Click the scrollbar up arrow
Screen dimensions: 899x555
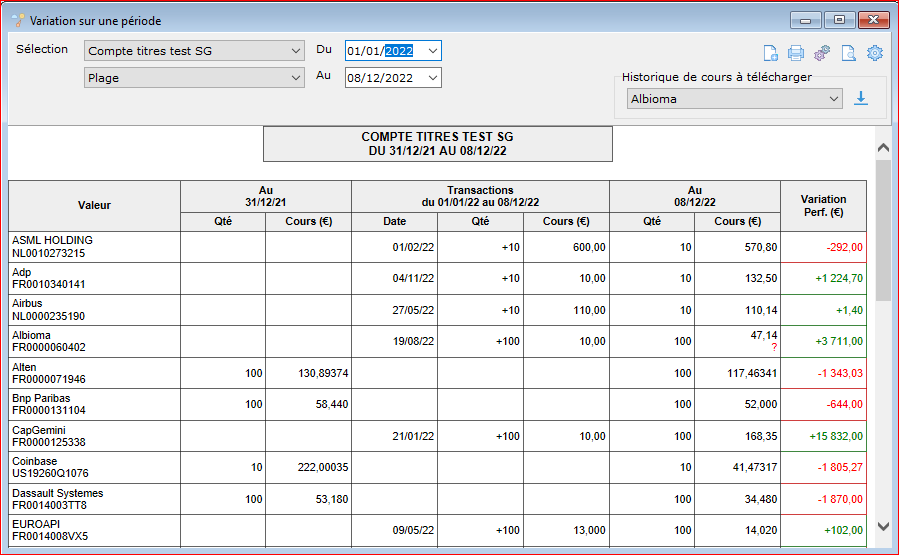tap(884, 147)
